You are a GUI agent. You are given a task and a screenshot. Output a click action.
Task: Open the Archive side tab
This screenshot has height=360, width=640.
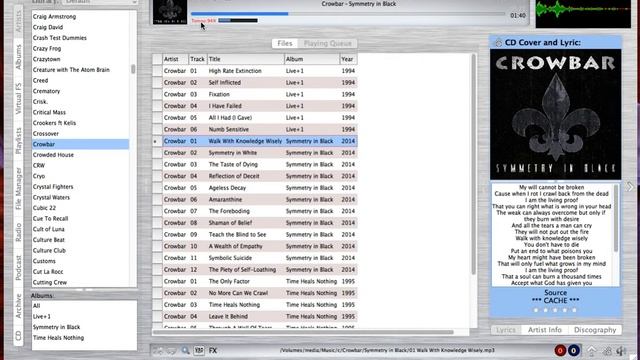coord(18,306)
